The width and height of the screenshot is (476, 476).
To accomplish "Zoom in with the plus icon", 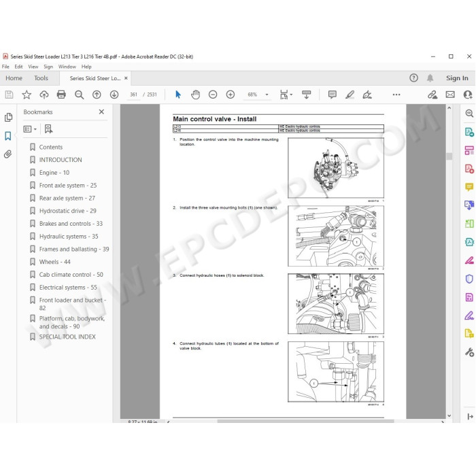I will pos(231,95).
